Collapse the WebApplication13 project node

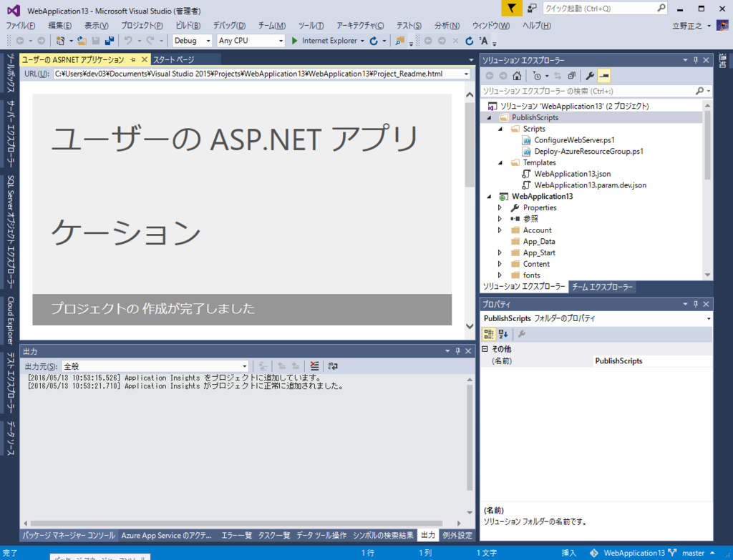489,197
